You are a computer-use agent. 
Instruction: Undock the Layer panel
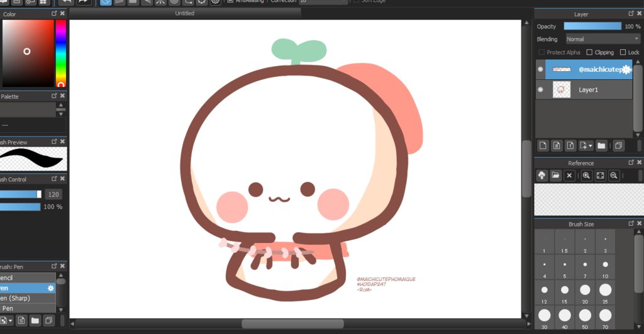(631, 14)
